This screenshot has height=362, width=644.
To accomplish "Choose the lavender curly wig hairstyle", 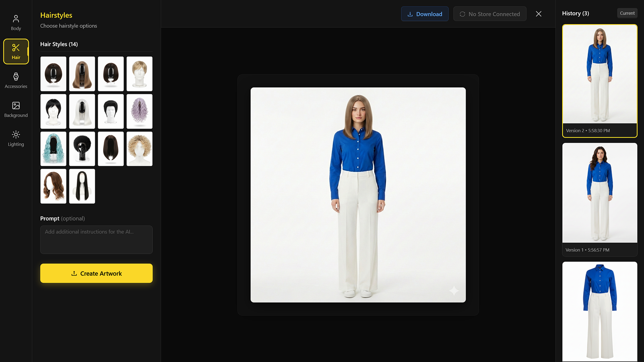I will (x=139, y=111).
